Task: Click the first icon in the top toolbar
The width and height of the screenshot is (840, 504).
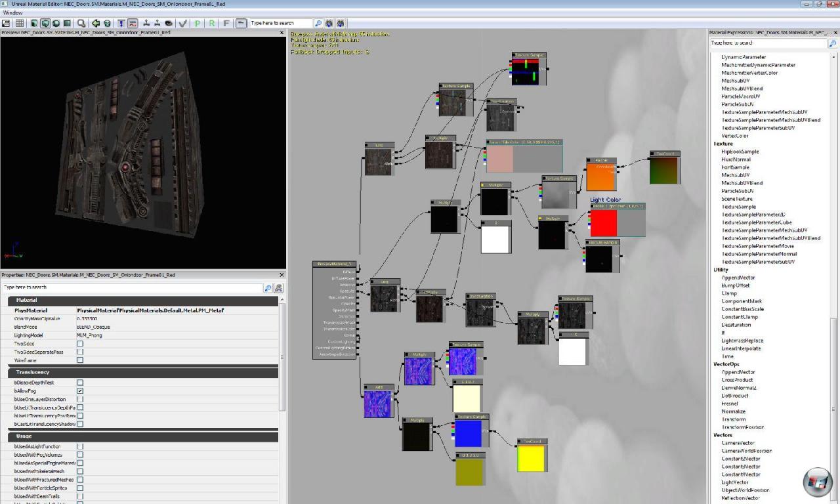Action: 6,23
